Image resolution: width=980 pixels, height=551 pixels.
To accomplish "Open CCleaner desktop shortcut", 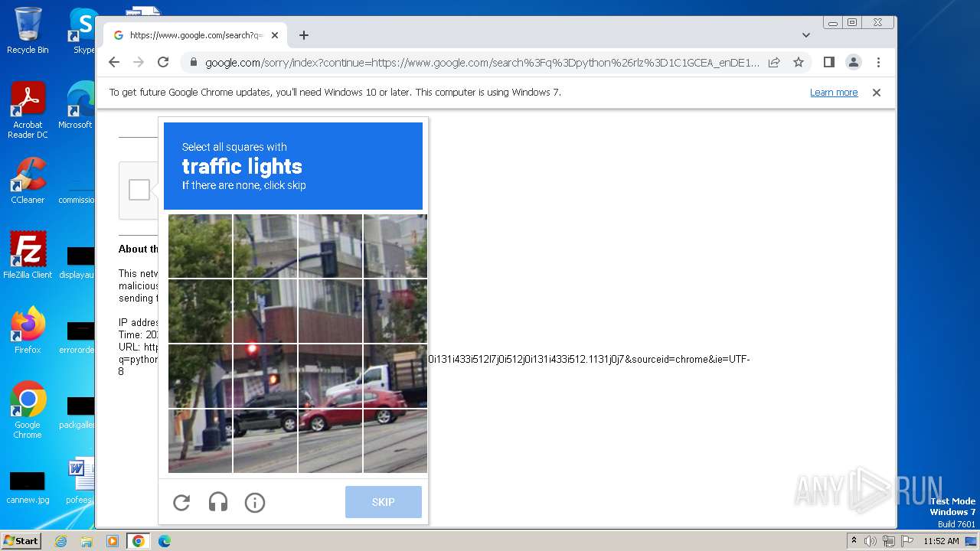I will pos(28,181).
